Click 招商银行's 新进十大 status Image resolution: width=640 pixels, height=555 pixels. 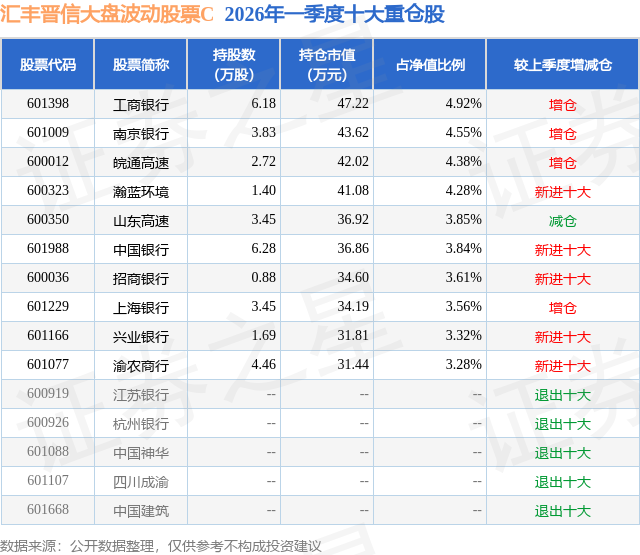click(x=562, y=279)
